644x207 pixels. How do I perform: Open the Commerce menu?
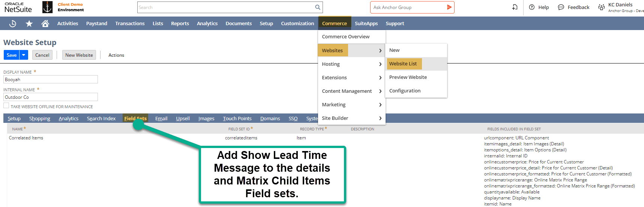(334, 23)
